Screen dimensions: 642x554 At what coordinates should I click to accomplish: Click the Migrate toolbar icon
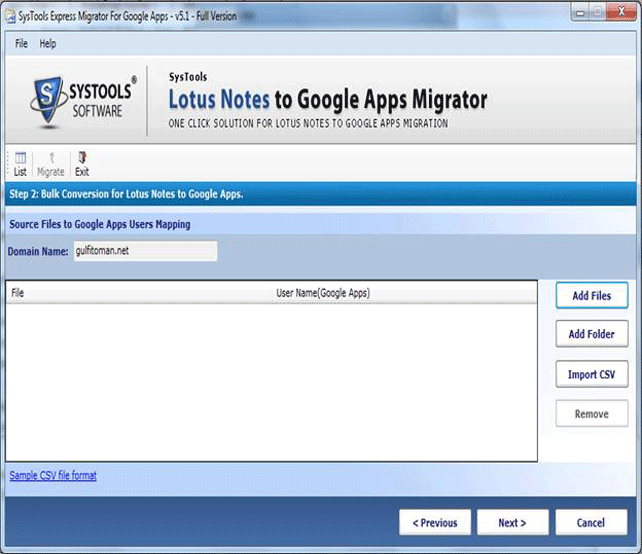[51, 164]
